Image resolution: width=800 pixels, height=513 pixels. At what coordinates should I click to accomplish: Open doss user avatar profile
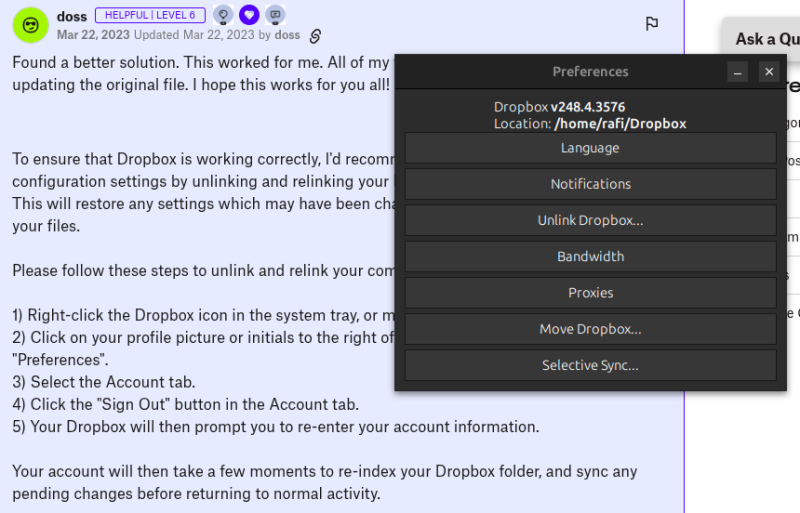[31, 25]
